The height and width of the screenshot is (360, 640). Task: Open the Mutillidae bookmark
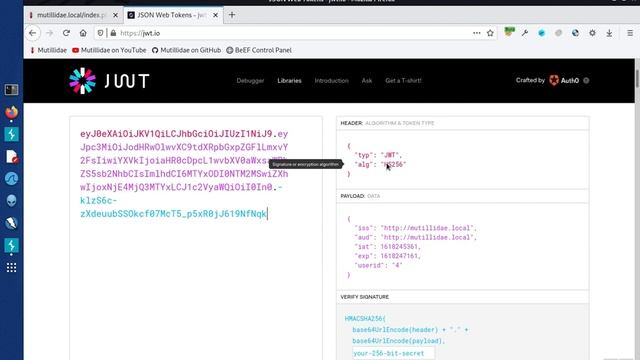point(48,50)
